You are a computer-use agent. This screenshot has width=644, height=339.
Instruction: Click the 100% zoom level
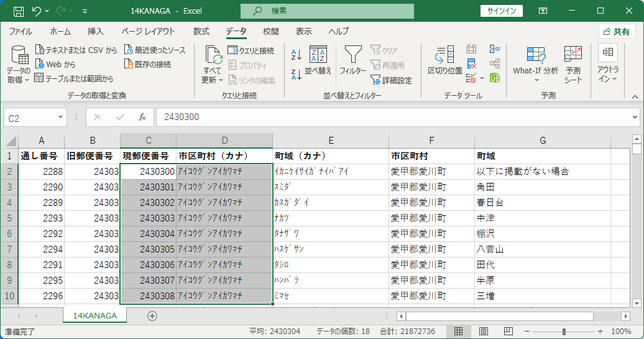621,331
